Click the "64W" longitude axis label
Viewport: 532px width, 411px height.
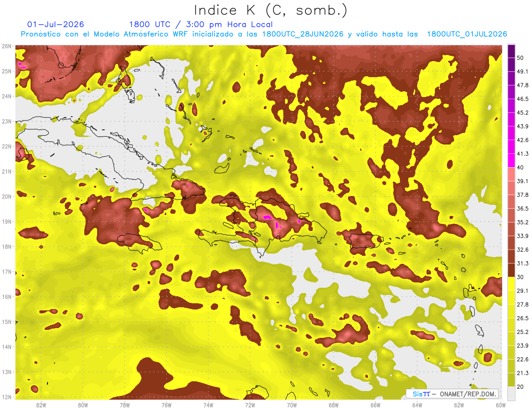417,405
